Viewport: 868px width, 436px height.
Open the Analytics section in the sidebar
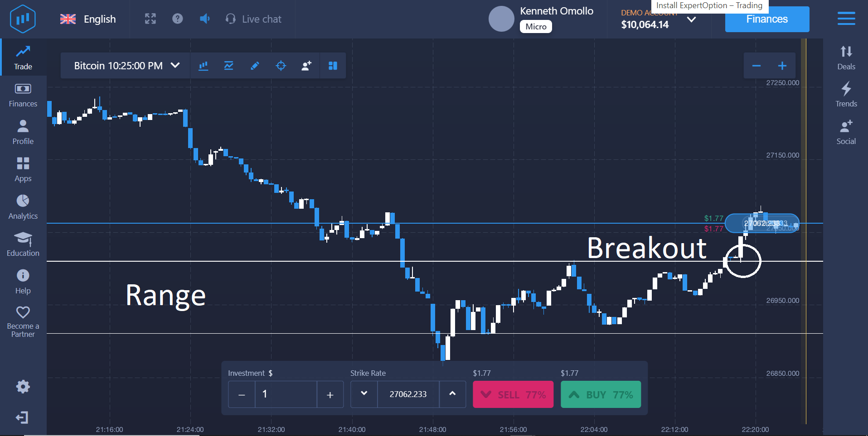click(22, 206)
